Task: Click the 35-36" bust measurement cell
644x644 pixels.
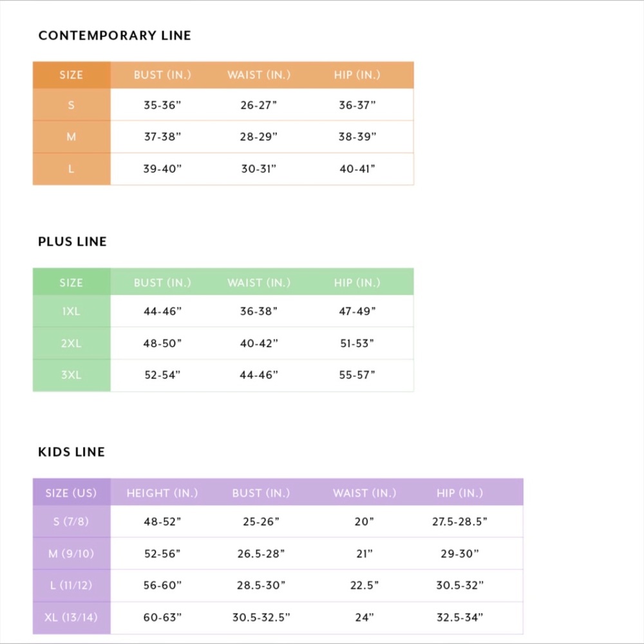Action: [x=162, y=105]
